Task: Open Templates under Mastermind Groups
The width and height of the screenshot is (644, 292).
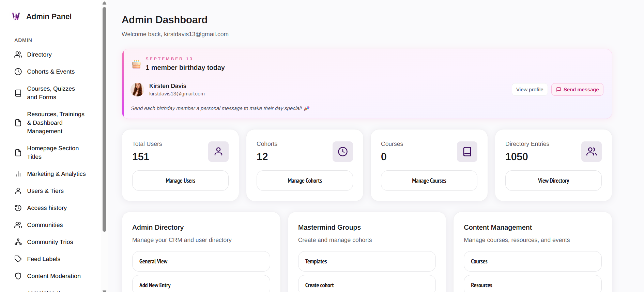Action: coord(367,261)
